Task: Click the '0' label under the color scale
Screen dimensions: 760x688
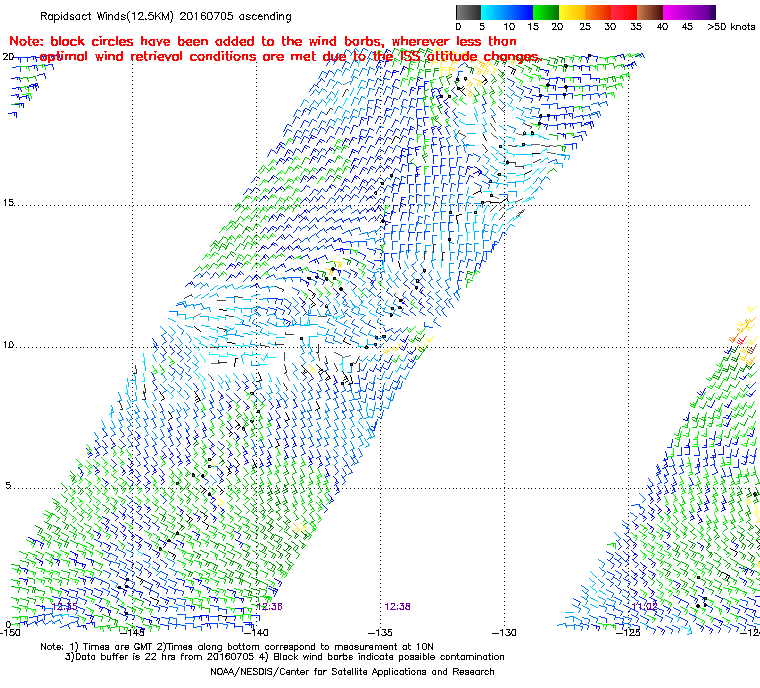Action: pyautogui.click(x=459, y=27)
